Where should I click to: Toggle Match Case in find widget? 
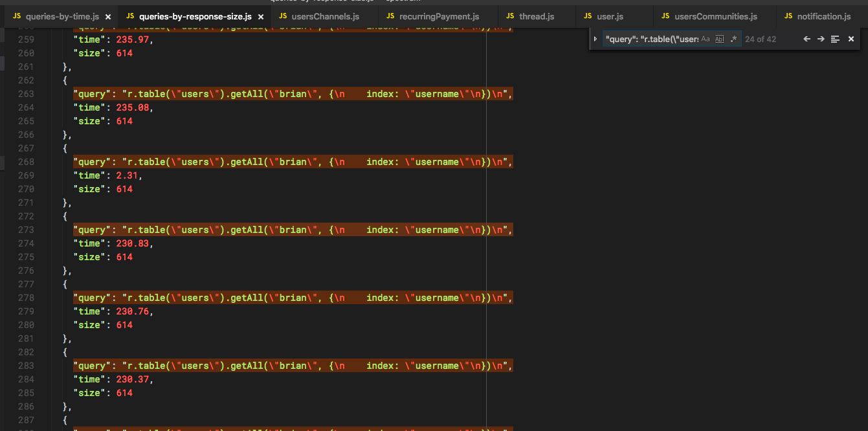point(706,39)
